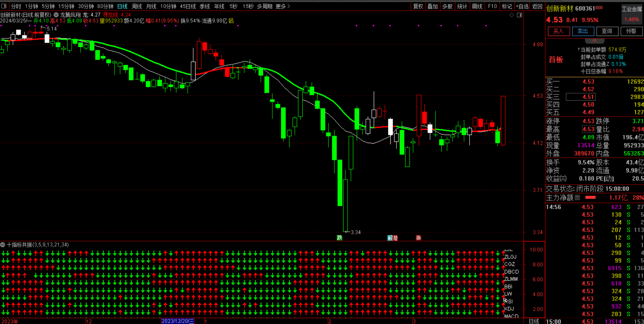Select the 5分钟 period tab
This screenshot has width=644, height=324.
tap(48, 6)
